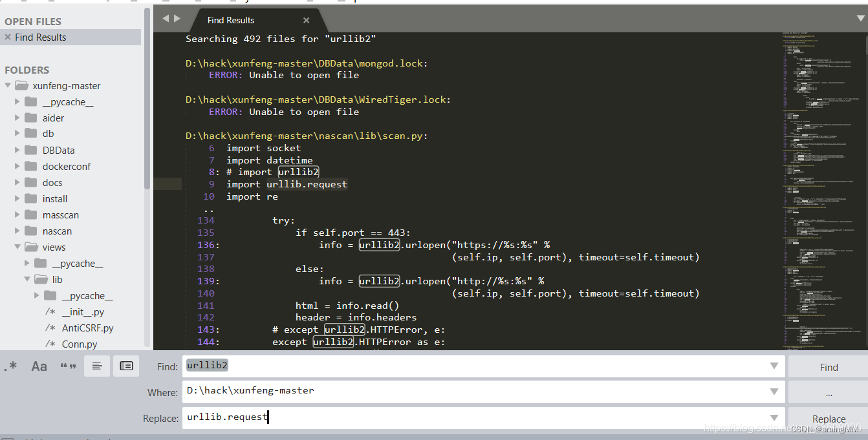Select the xunfeng-master folder icon
The image size is (868, 440).
22,85
